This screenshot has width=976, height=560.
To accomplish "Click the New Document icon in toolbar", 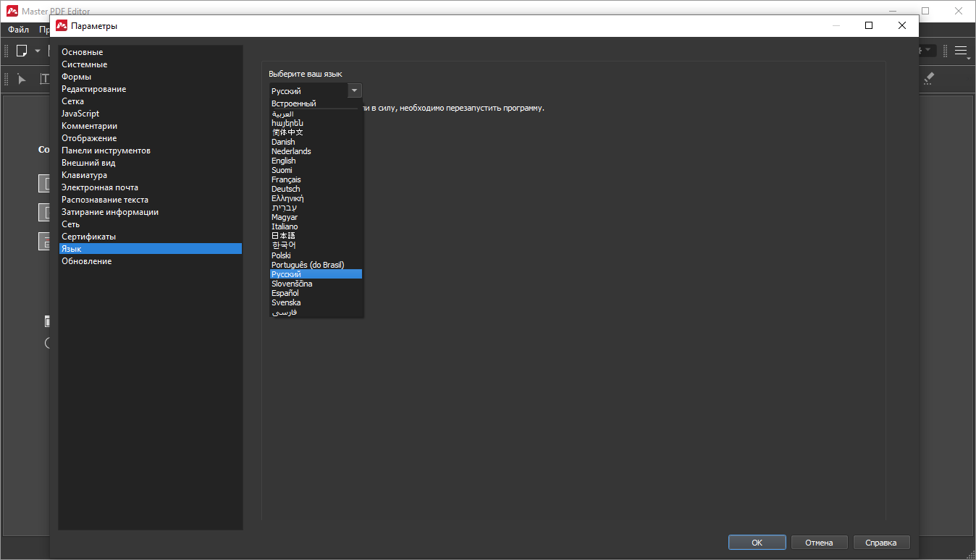I will point(22,51).
